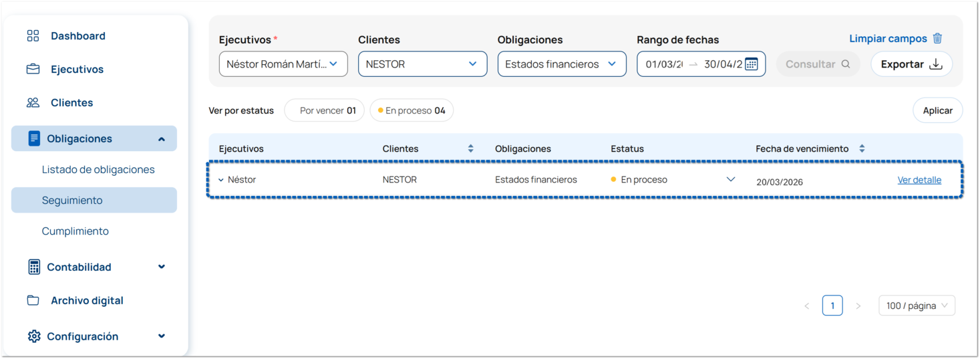Sort by Fecha de vencimiento arrows

862,149
